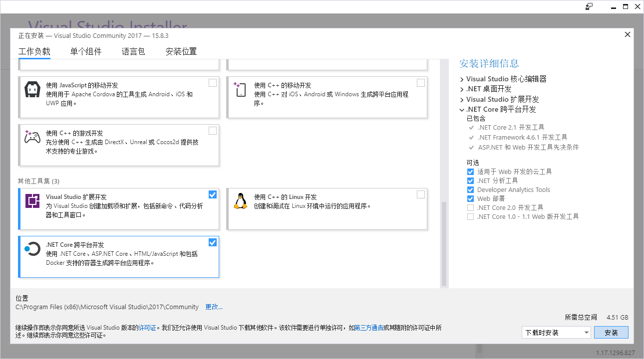Viewport: 644px width, 359px height.
Task: Expand .NET 桌面开发 details
Action: [x=462, y=89]
